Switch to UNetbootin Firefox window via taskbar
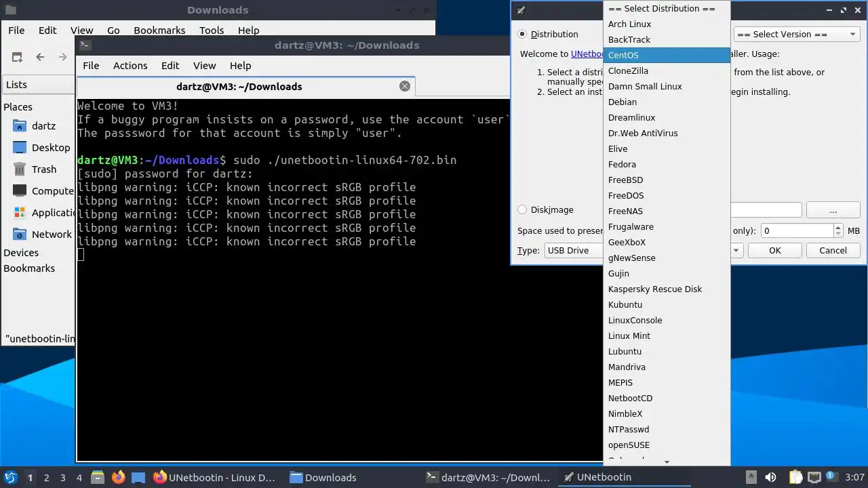Image resolution: width=868 pixels, height=488 pixels. pyautogui.click(x=214, y=478)
